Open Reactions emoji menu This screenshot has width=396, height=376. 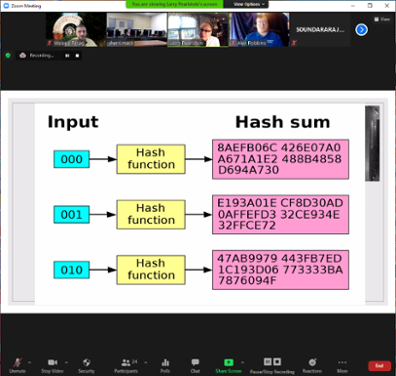312,365
